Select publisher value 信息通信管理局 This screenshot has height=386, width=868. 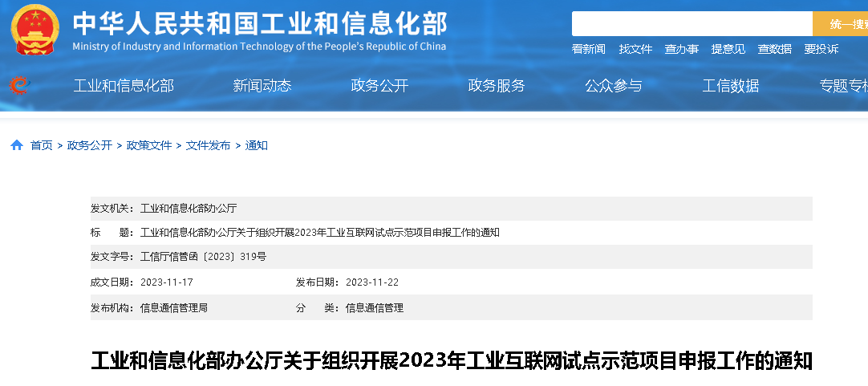(x=174, y=308)
